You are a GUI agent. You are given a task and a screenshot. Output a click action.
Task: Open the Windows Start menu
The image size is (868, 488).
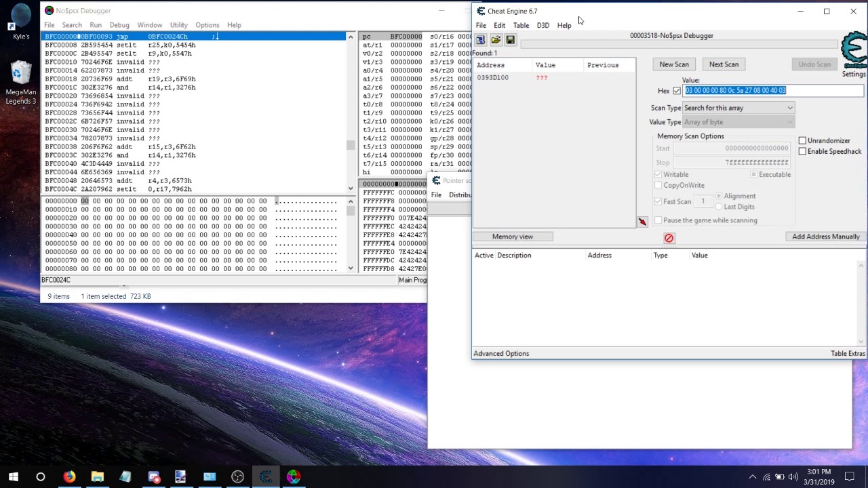click(x=14, y=477)
